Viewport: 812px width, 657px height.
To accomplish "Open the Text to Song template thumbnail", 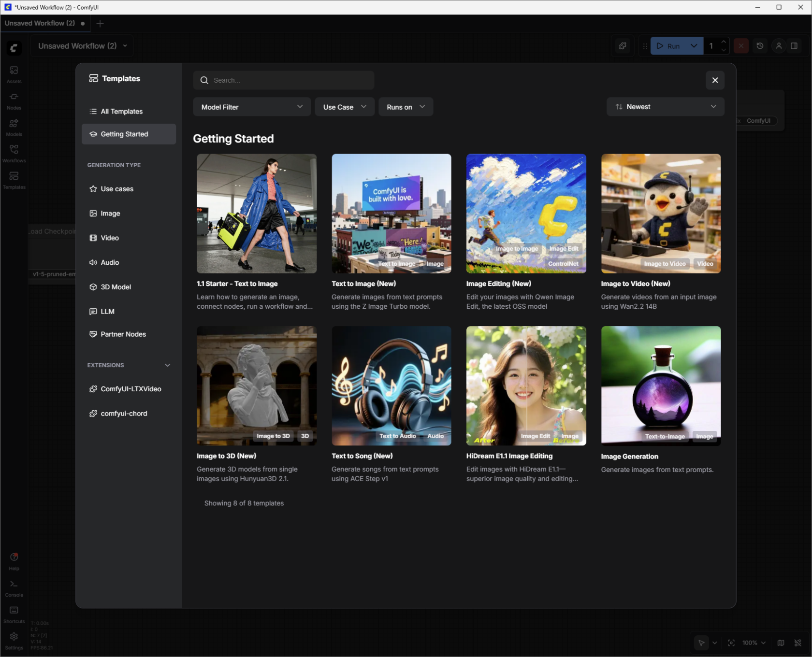I will tap(391, 386).
